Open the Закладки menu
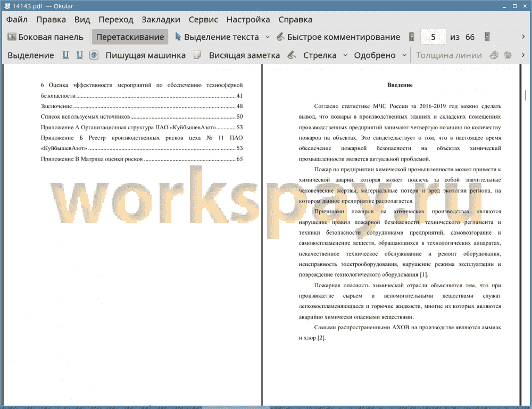Screen dimensions: 532x409 (161, 19)
